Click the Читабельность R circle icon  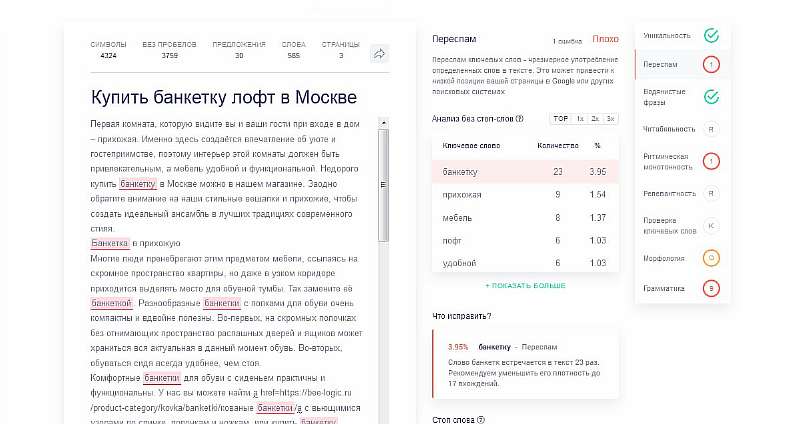(711, 129)
